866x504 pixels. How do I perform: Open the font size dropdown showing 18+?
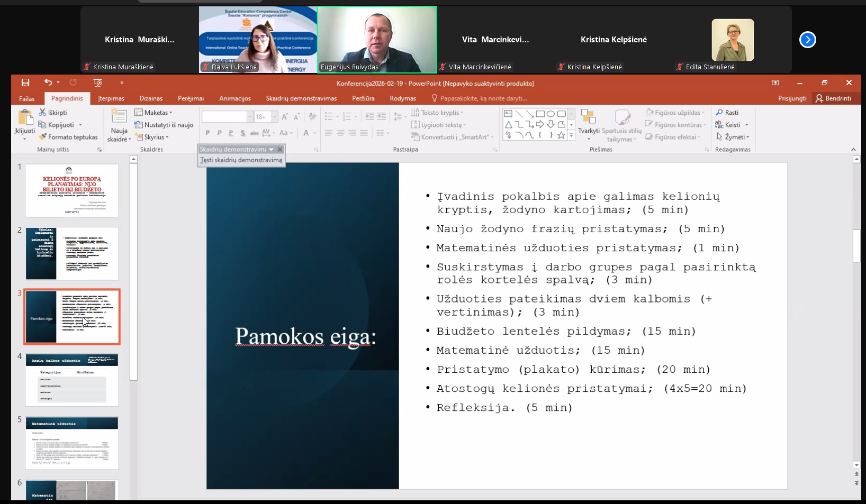[274, 116]
